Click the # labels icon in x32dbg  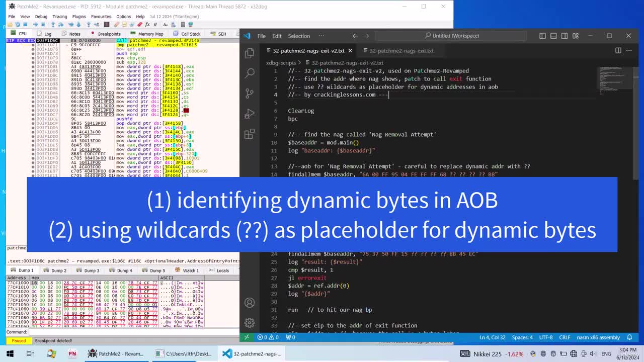click(x=155, y=24)
